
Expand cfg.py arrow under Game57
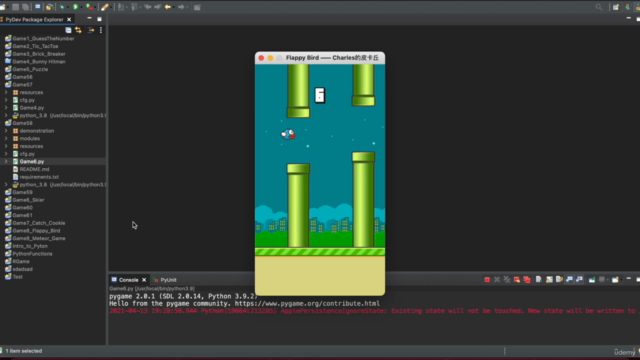[x=6, y=100]
